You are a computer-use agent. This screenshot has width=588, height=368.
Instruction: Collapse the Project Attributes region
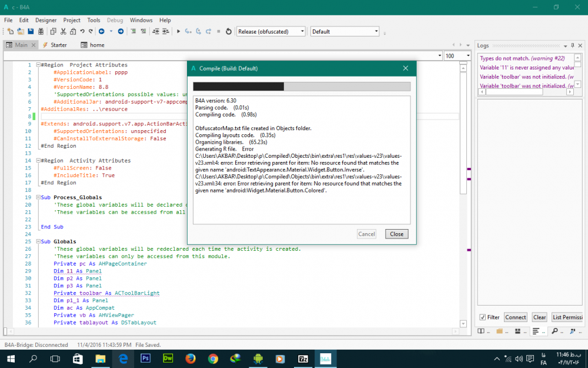click(x=38, y=65)
